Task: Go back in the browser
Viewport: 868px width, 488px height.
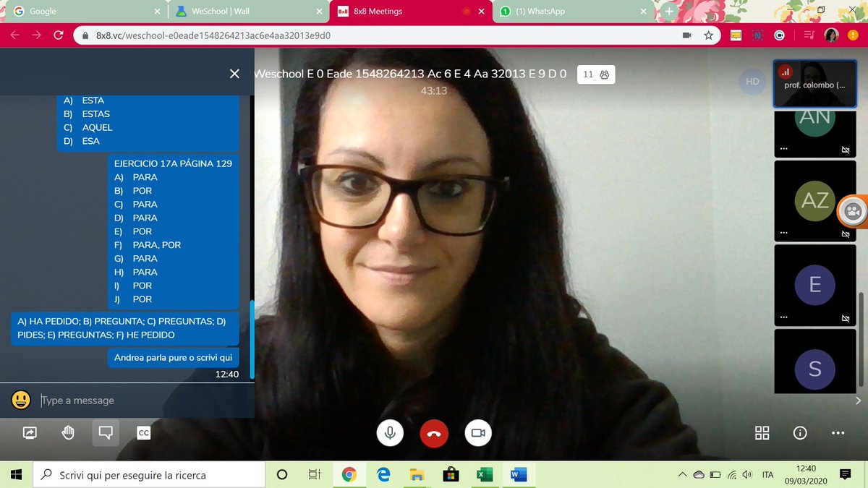Action: point(15,35)
